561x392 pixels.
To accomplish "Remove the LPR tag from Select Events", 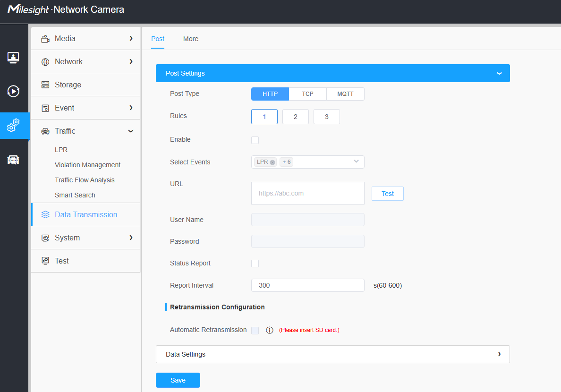I will pos(272,162).
